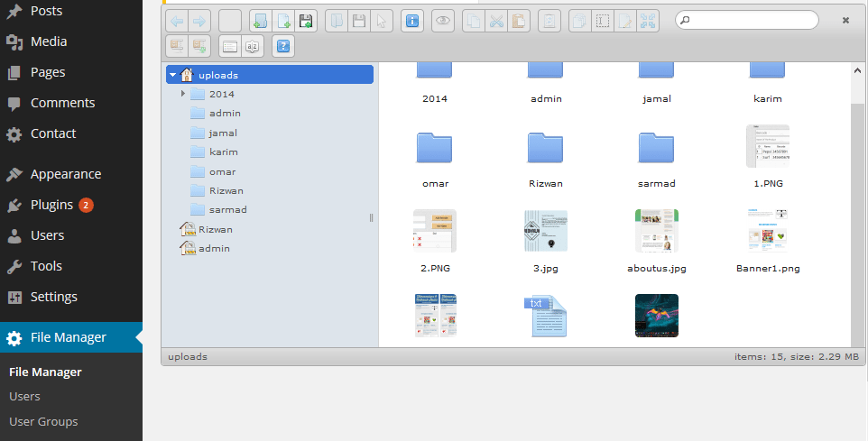Toggle the list view icon
This screenshot has width=868, height=441.
(x=230, y=46)
